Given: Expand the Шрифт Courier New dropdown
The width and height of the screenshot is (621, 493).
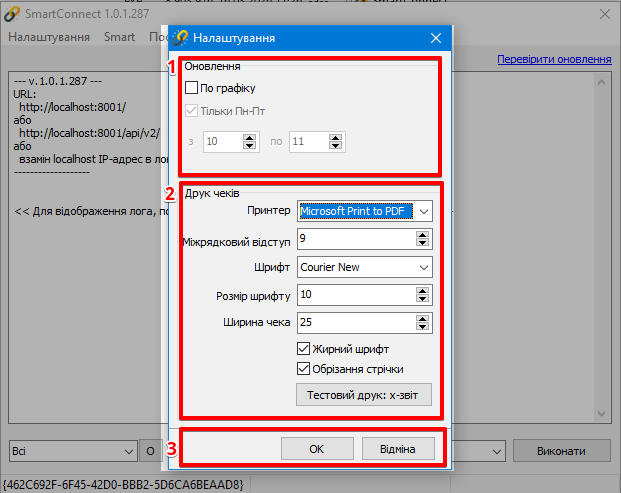Looking at the screenshot, I should click(424, 267).
